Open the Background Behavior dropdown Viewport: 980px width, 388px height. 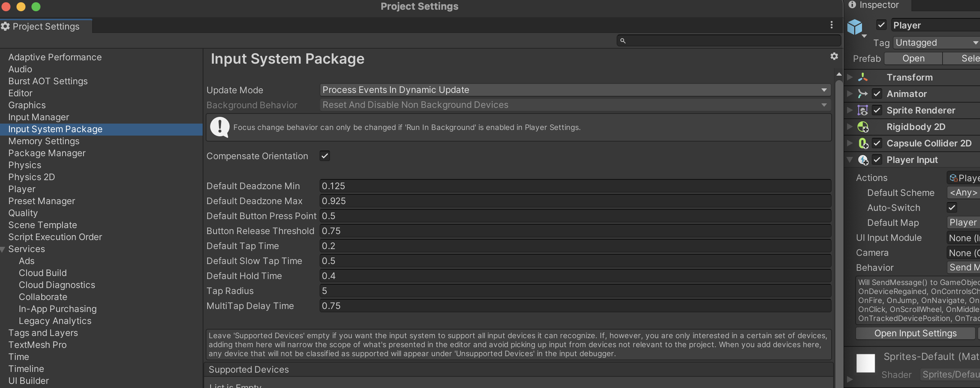575,104
